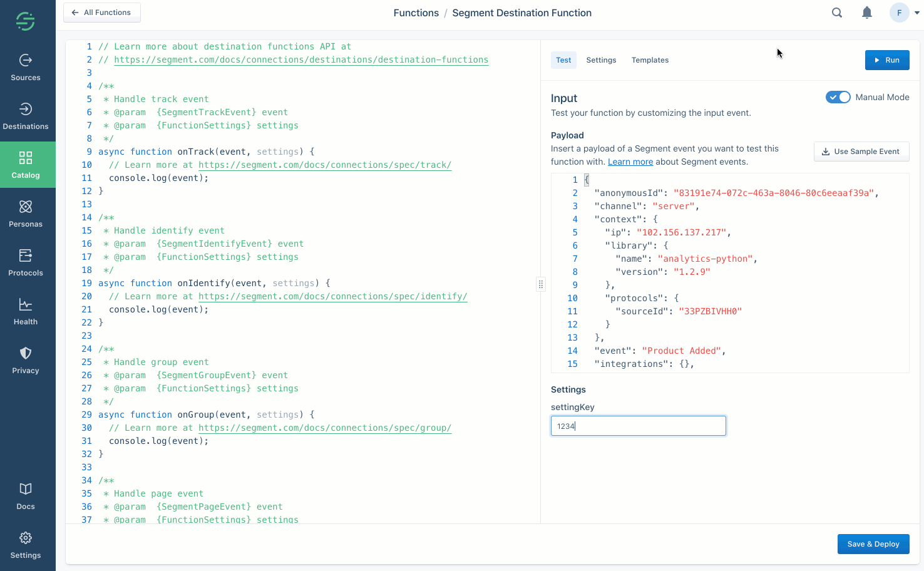The width and height of the screenshot is (924, 571).
Task: Open the Sources panel from the sidebar
Action: point(25,67)
